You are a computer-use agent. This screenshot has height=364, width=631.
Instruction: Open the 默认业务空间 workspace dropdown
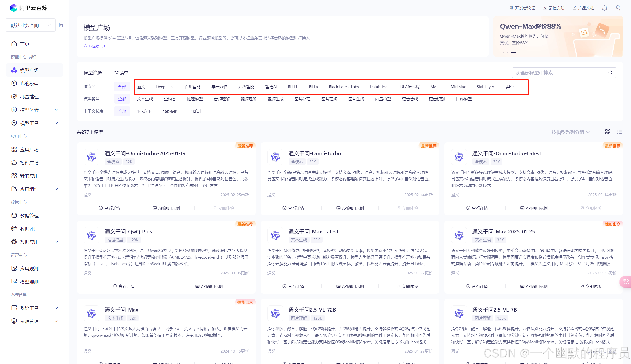30,25
